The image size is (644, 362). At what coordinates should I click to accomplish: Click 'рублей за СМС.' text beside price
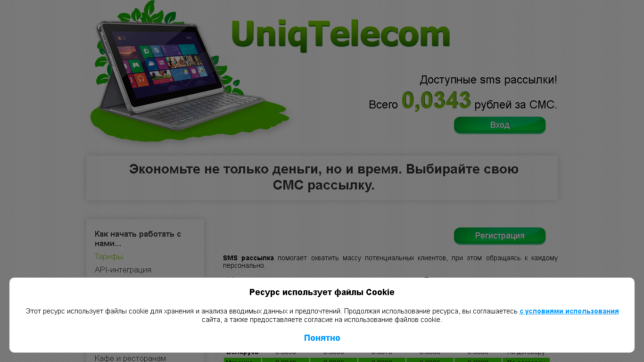516,105
